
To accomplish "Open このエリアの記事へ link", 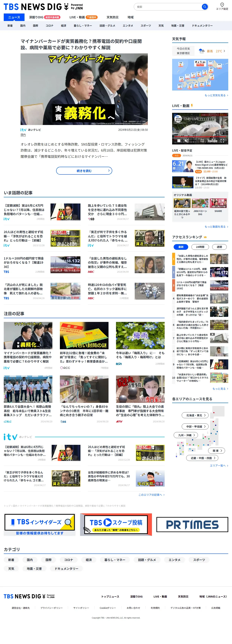I will (x=152, y=495).
